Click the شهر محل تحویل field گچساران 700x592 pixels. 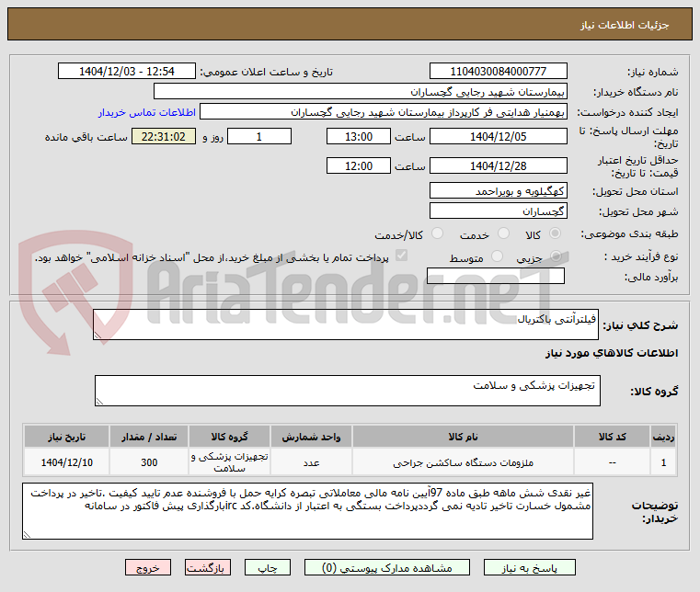[499, 211]
